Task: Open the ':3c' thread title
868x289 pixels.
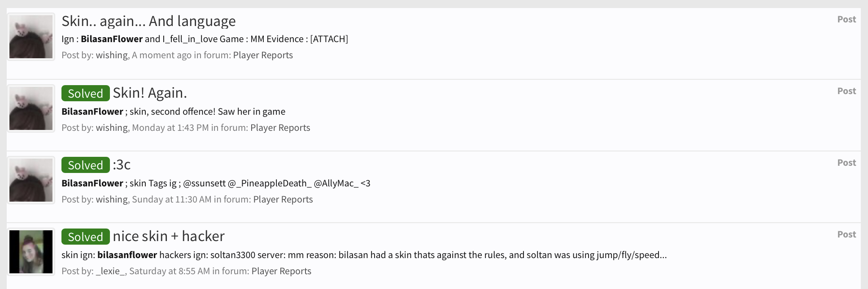Action: tap(122, 164)
